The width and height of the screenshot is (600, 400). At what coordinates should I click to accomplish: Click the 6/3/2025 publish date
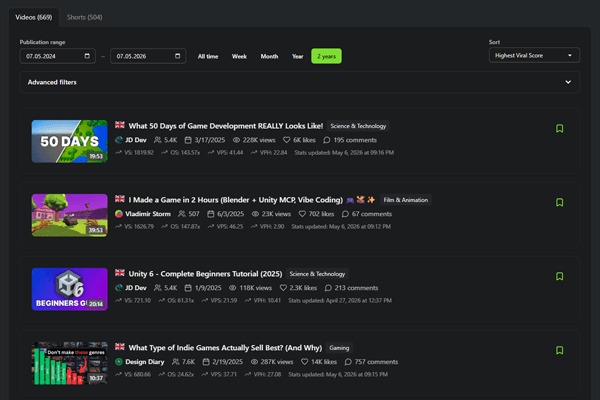tap(230, 214)
